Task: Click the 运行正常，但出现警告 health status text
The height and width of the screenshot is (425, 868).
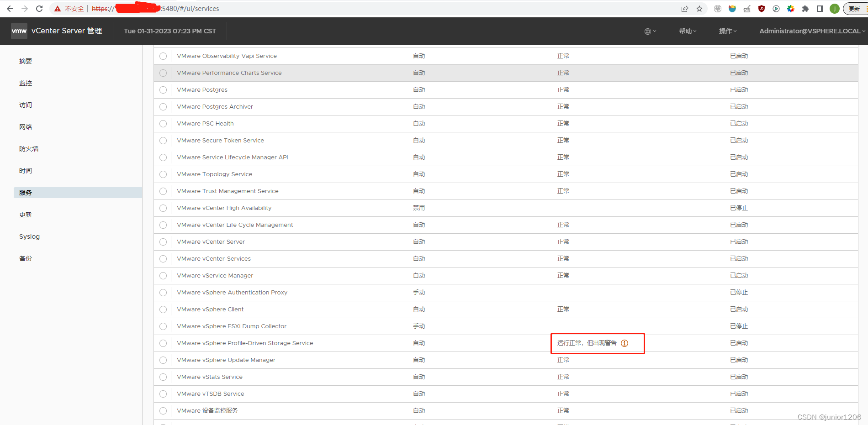Action: point(587,343)
